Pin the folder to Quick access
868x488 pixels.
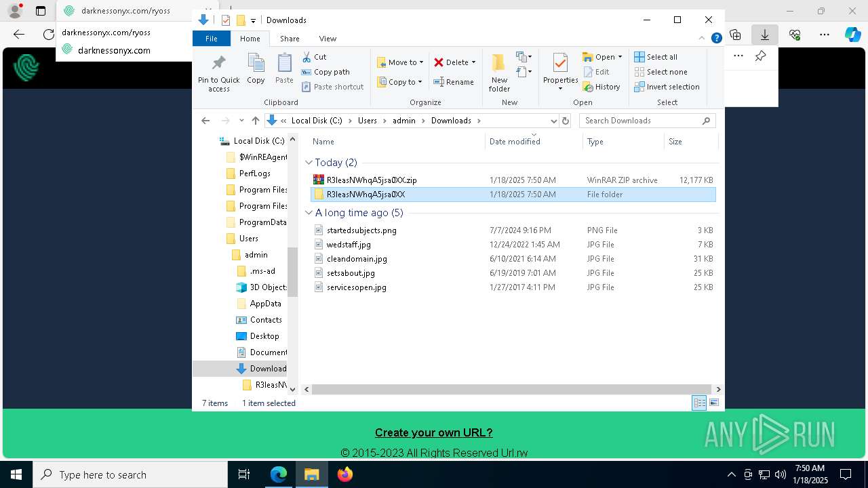[x=218, y=73]
